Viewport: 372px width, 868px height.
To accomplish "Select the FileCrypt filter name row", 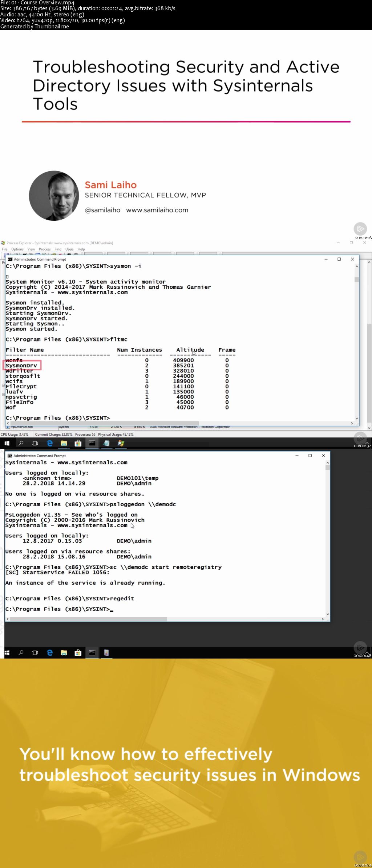I will click(21, 387).
